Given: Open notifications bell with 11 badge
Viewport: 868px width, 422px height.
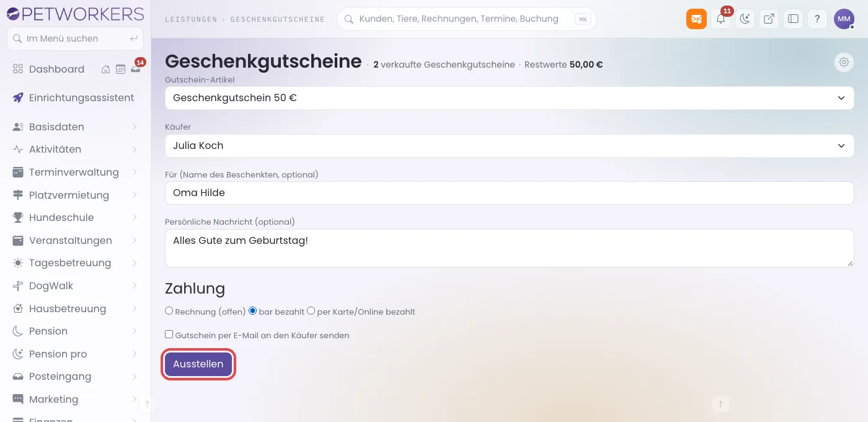Looking at the screenshot, I should (x=720, y=19).
